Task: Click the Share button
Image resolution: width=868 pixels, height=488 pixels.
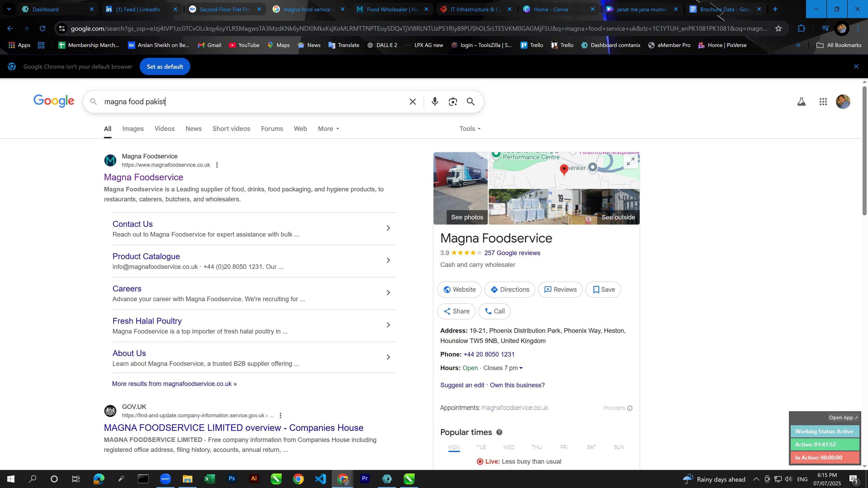Action: (x=456, y=311)
